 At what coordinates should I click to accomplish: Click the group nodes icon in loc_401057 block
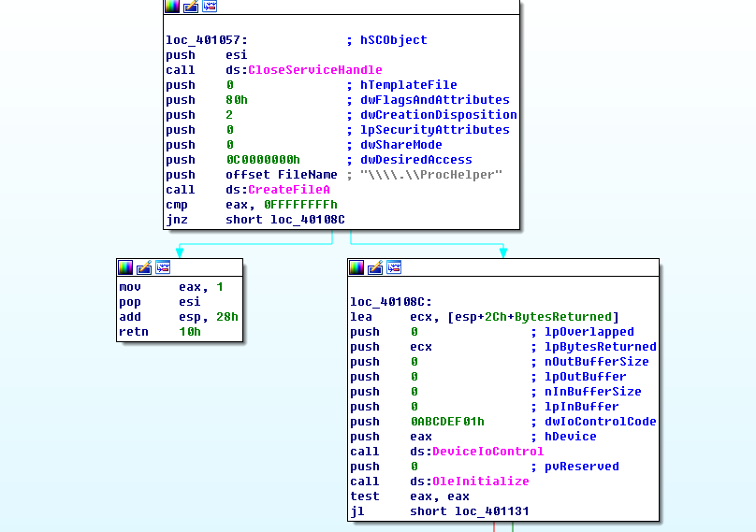(x=210, y=6)
